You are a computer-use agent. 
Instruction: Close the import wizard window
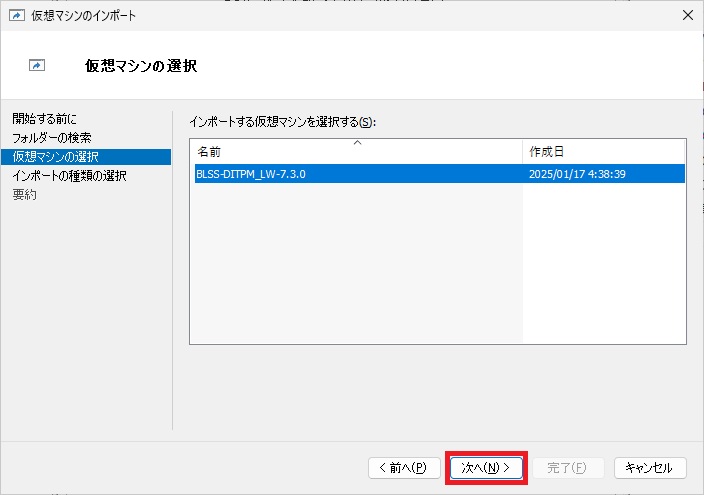[x=687, y=15]
